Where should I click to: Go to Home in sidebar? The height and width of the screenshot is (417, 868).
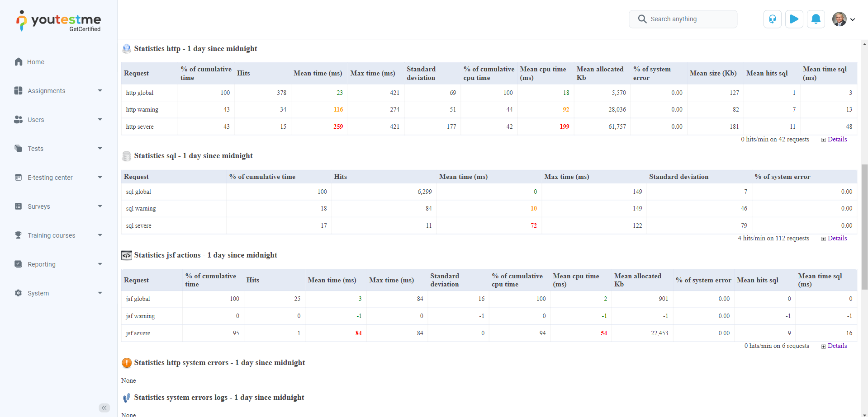35,62
